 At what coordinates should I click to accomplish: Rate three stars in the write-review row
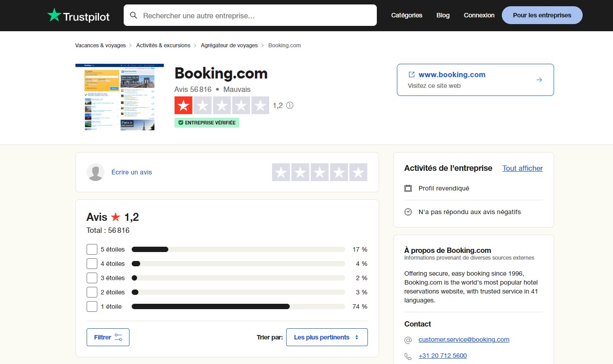point(320,172)
